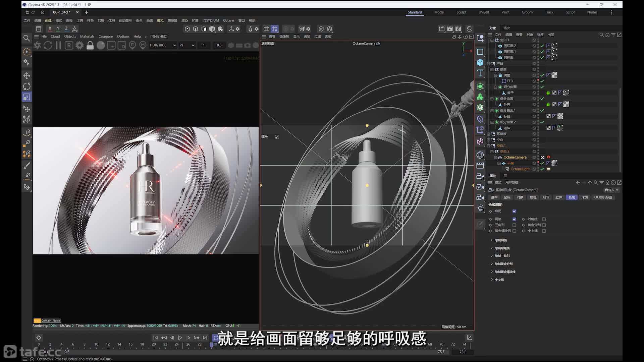The height and width of the screenshot is (362, 644).
Task: Click the Octane render lock icon
Action: (90, 45)
